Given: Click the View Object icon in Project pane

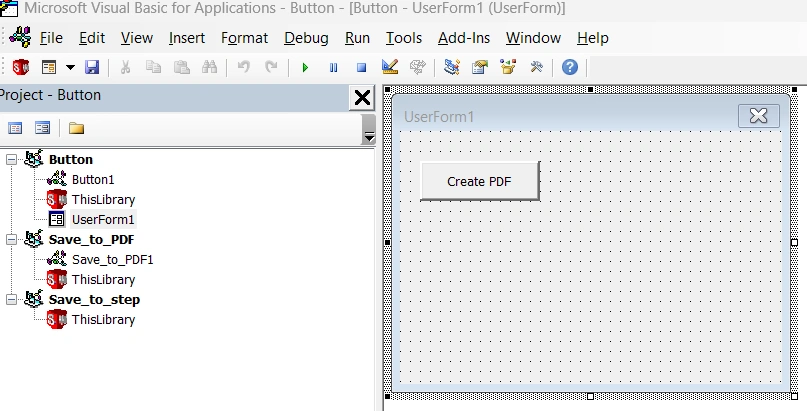Looking at the screenshot, I should click(42, 128).
